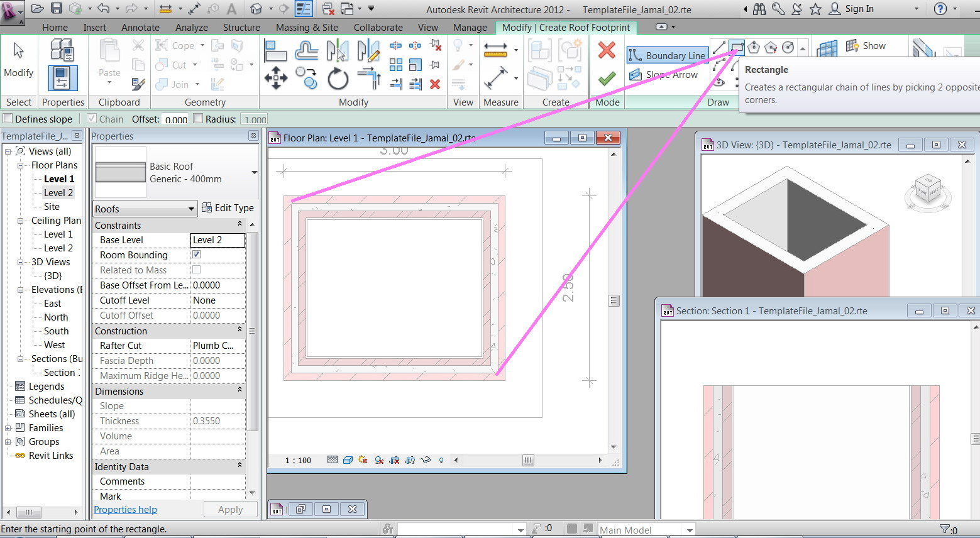Open the Home ribbon tab
980x538 pixels.
tap(55, 28)
